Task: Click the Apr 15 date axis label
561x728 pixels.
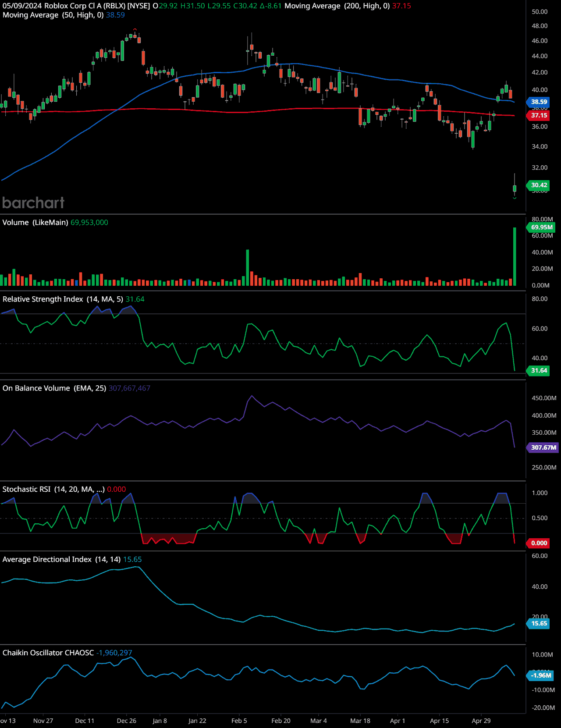Action: (x=439, y=721)
